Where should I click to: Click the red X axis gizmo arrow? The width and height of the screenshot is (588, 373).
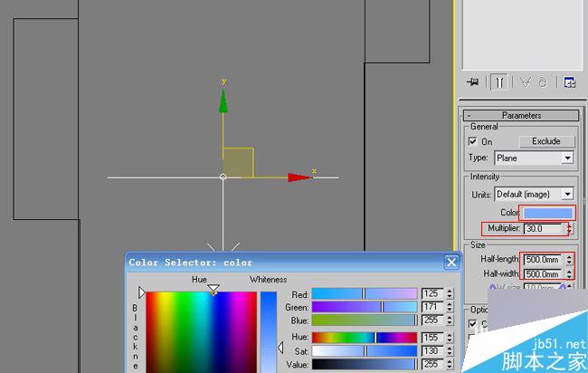300,177
